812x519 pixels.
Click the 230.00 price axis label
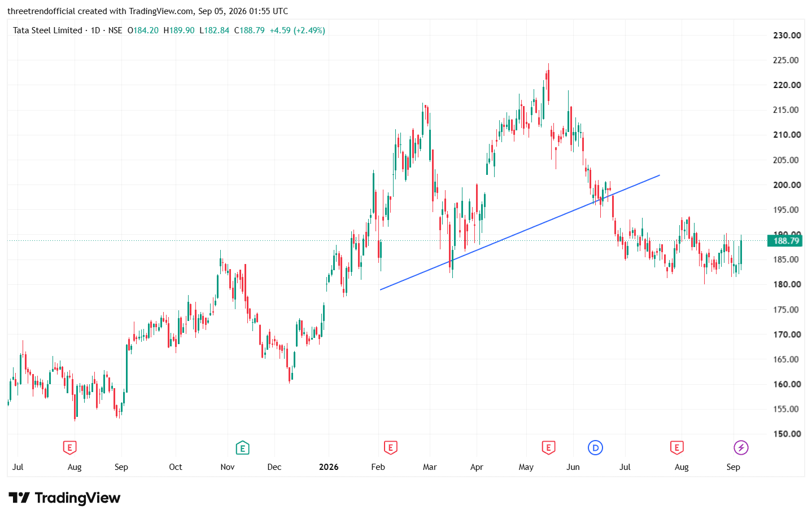(x=787, y=35)
